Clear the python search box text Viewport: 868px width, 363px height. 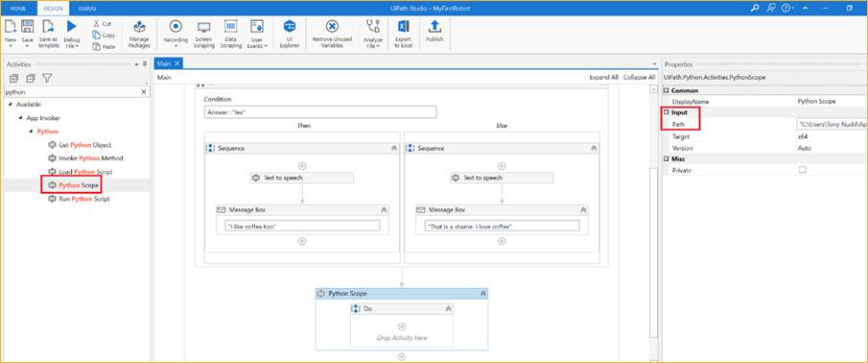(143, 92)
